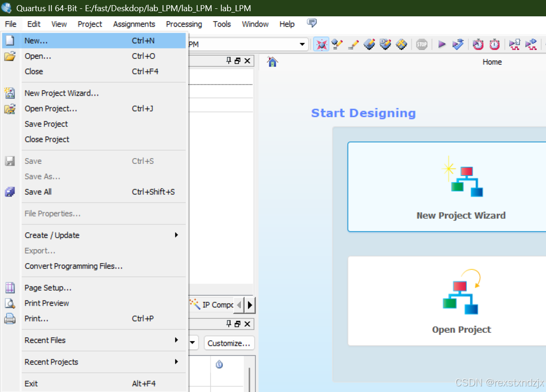Open the Window menu
Image resolution: width=546 pixels, height=392 pixels.
click(255, 24)
